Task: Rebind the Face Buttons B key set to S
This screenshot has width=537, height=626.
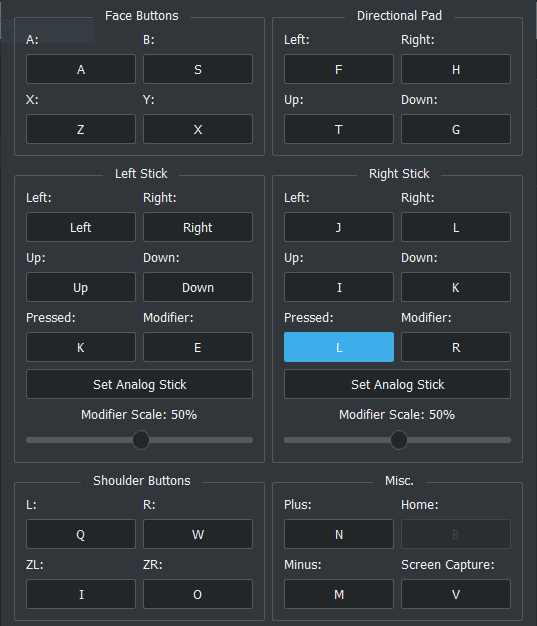Action: [x=198, y=69]
